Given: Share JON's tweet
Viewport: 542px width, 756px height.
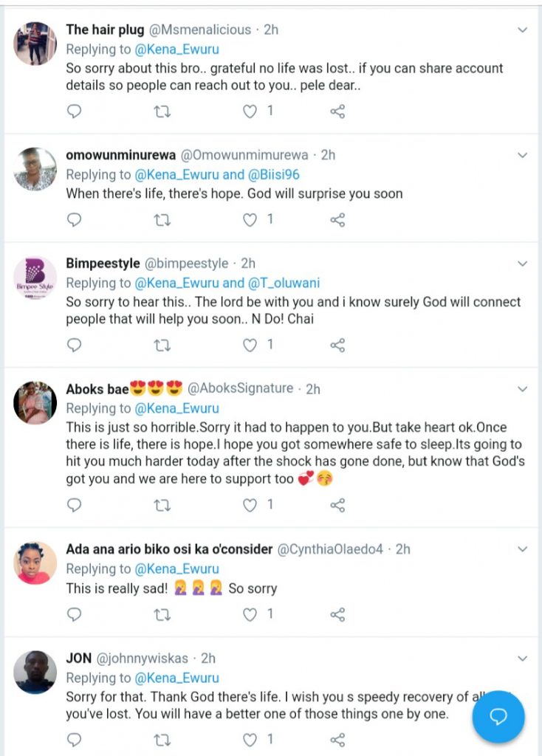Looking at the screenshot, I should tap(337, 740).
